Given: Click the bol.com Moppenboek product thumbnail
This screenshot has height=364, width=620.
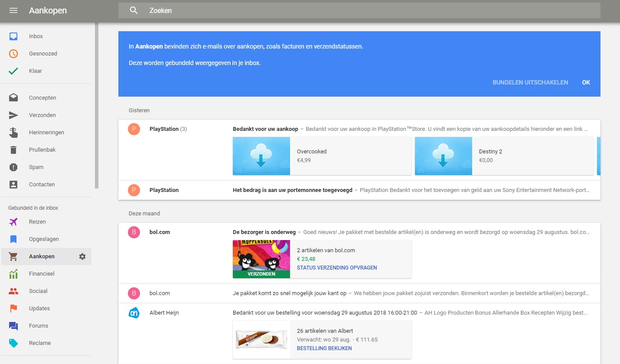Looking at the screenshot, I should (x=261, y=259).
